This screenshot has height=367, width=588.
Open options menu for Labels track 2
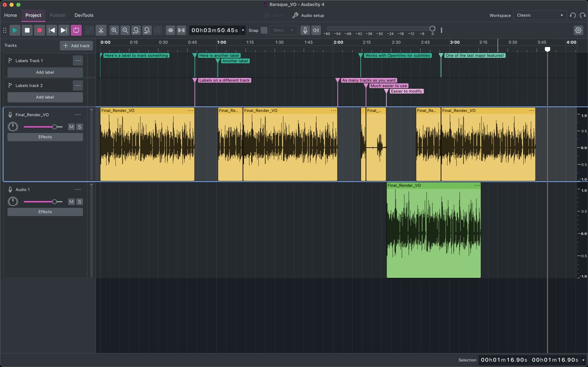click(77, 85)
